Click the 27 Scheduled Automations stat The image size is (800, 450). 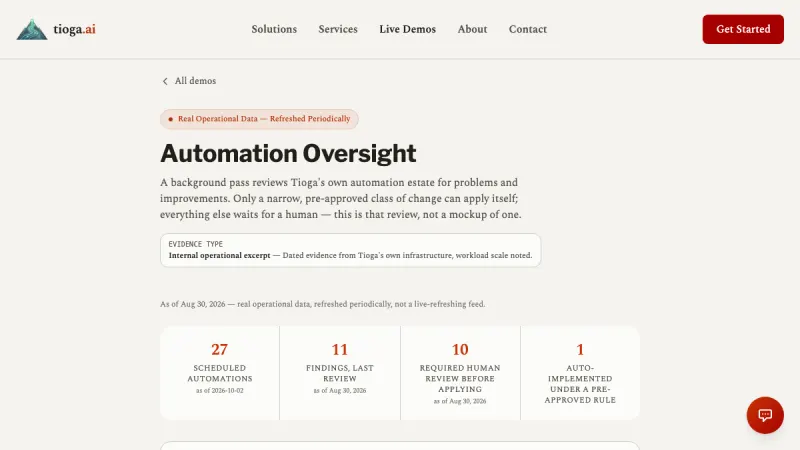tap(219, 373)
